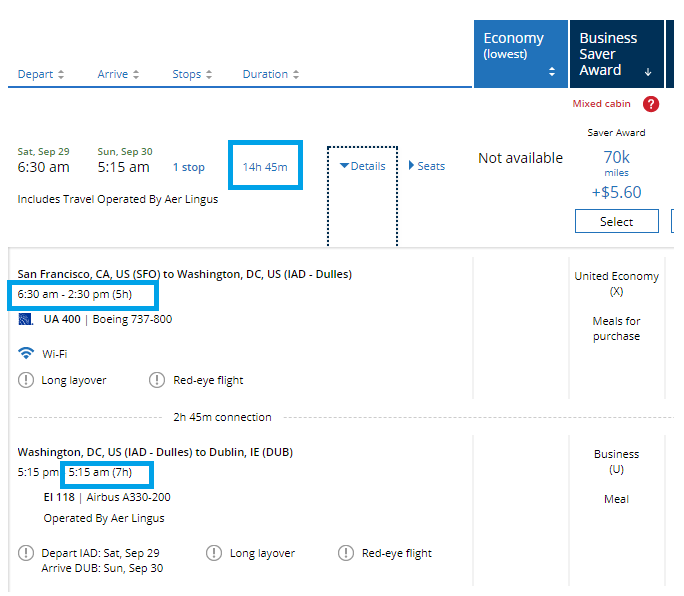Click the '2h 45m connection' text
Image resolution: width=684 pixels, height=596 pixels.
click(x=222, y=417)
